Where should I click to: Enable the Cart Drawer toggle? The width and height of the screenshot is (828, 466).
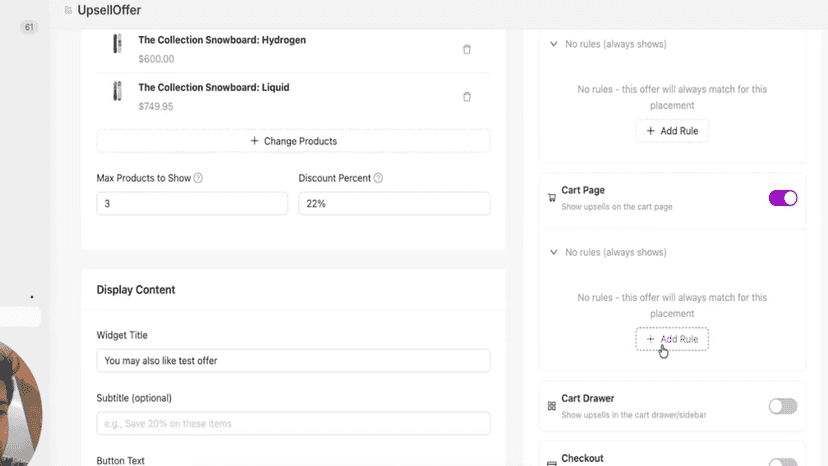click(x=783, y=406)
